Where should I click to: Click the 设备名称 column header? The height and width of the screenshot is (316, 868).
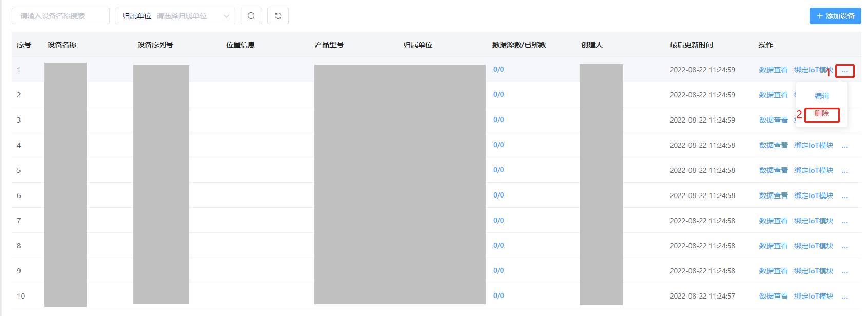click(62, 45)
